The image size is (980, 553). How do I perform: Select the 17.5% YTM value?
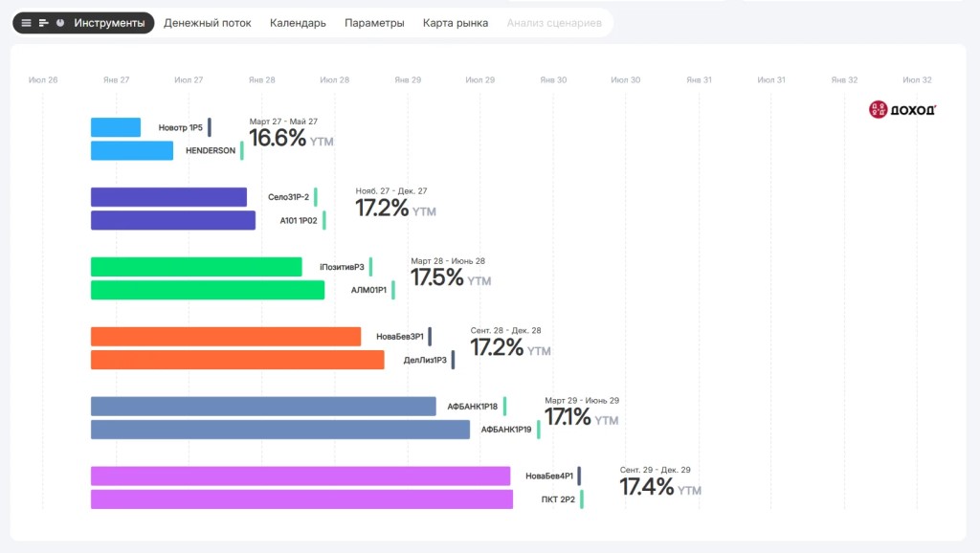coord(451,277)
